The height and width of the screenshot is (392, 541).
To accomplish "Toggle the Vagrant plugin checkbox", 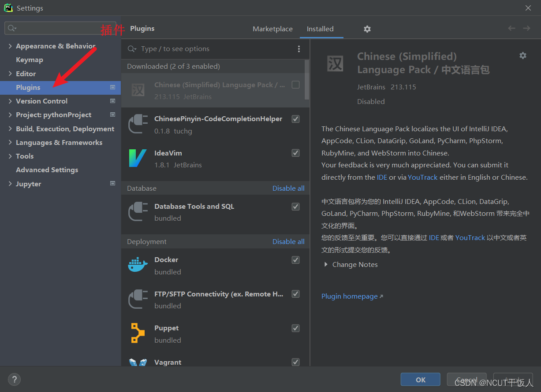I will tap(295, 362).
